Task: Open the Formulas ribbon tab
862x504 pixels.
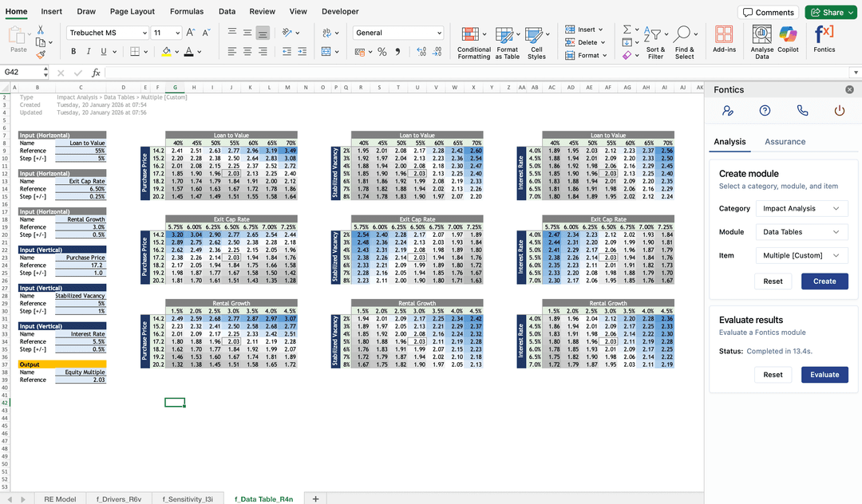Action: 186,11
